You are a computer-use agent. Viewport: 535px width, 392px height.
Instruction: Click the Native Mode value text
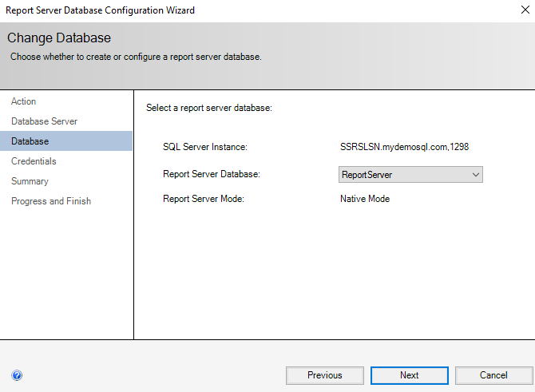(365, 199)
